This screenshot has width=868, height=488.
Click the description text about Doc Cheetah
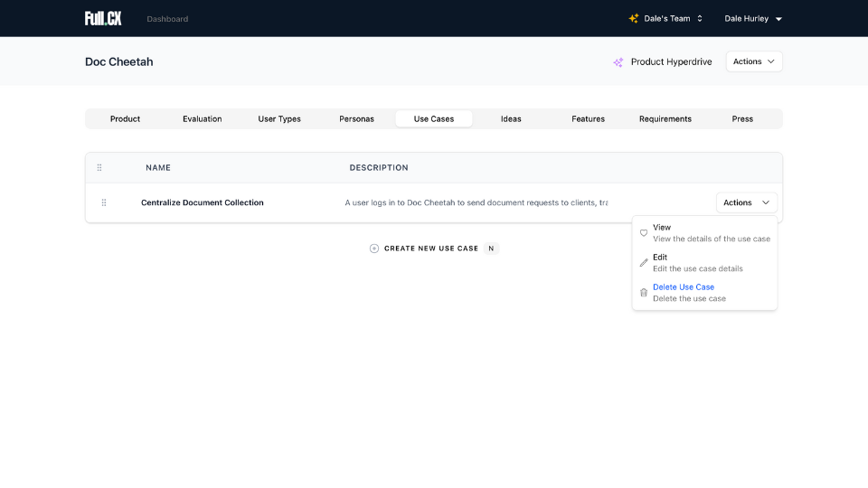click(x=476, y=202)
